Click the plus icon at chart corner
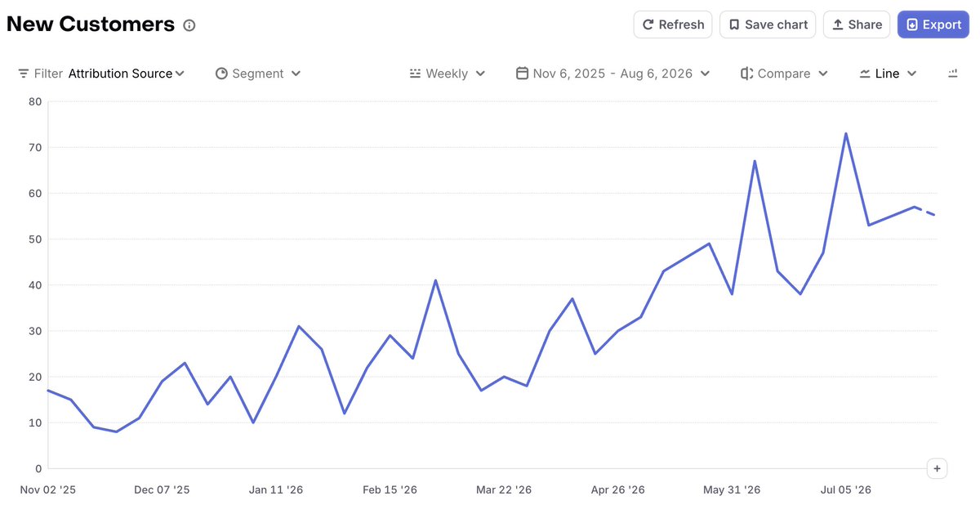The image size is (980, 514). click(x=937, y=469)
